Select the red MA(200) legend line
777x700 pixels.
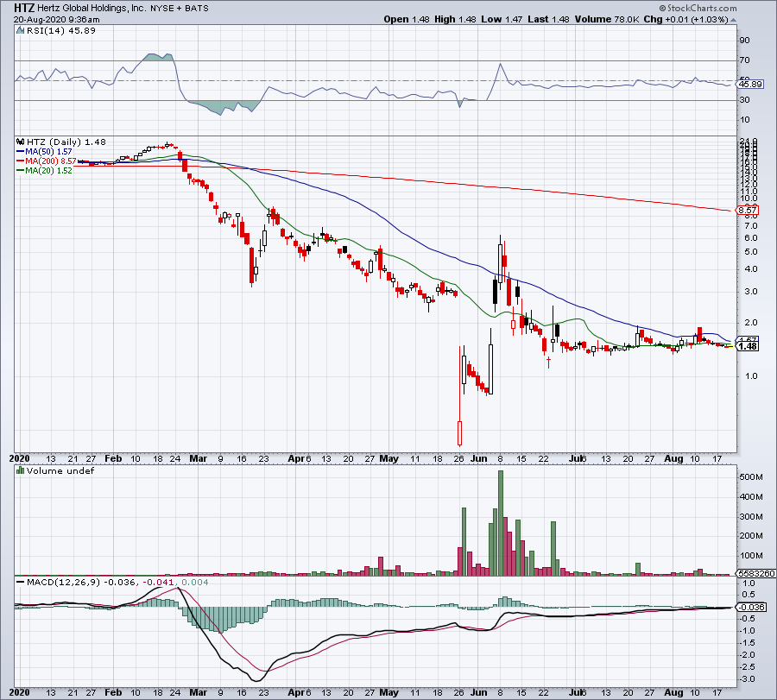click(x=21, y=161)
